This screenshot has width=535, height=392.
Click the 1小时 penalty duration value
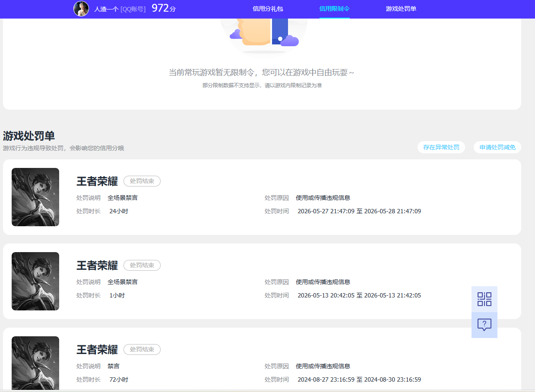point(117,295)
